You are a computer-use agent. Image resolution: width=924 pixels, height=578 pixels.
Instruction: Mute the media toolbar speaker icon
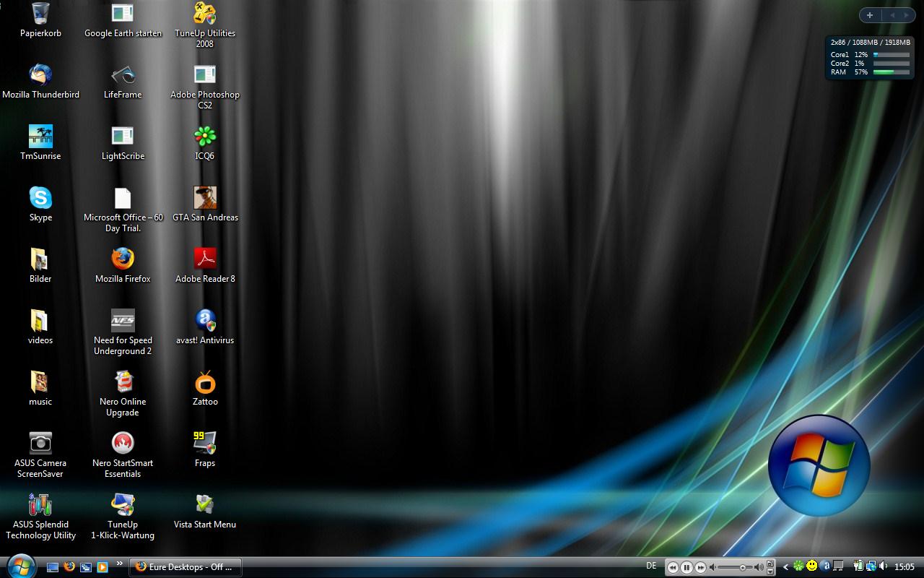coord(712,567)
